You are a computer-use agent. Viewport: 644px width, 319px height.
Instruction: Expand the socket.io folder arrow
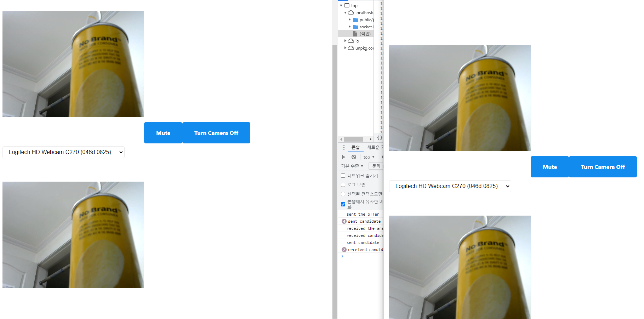[349, 27]
